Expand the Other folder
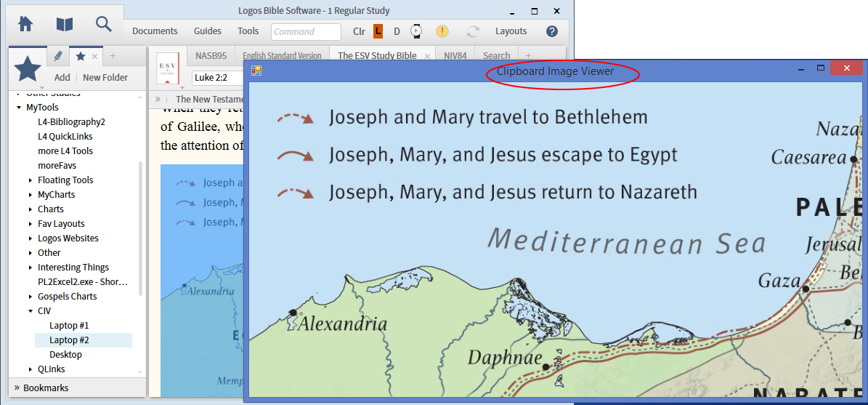Viewport: 868px width, 405px height. pyautogui.click(x=31, y=252)
